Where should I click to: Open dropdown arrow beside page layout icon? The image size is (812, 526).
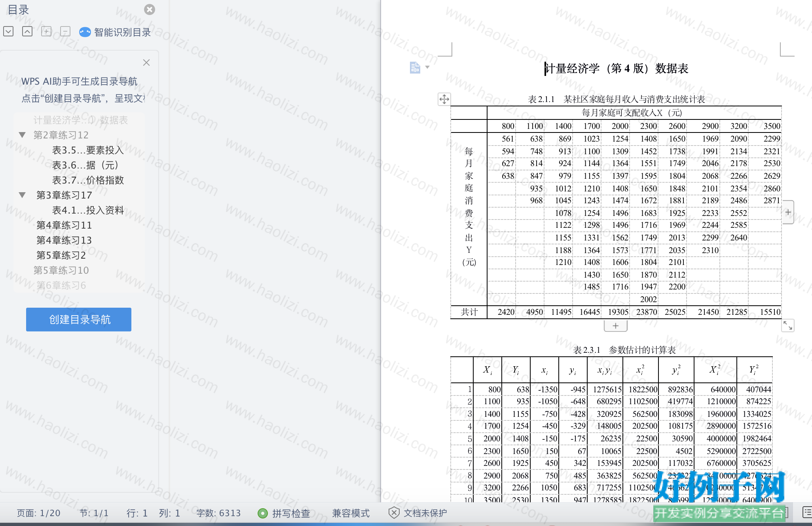point(427,67)
